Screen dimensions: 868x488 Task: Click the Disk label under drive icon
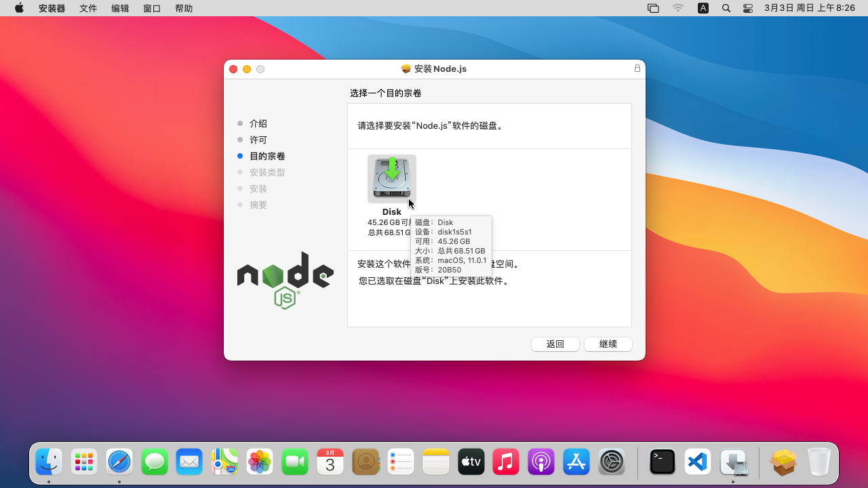click(x=392, y=211)
